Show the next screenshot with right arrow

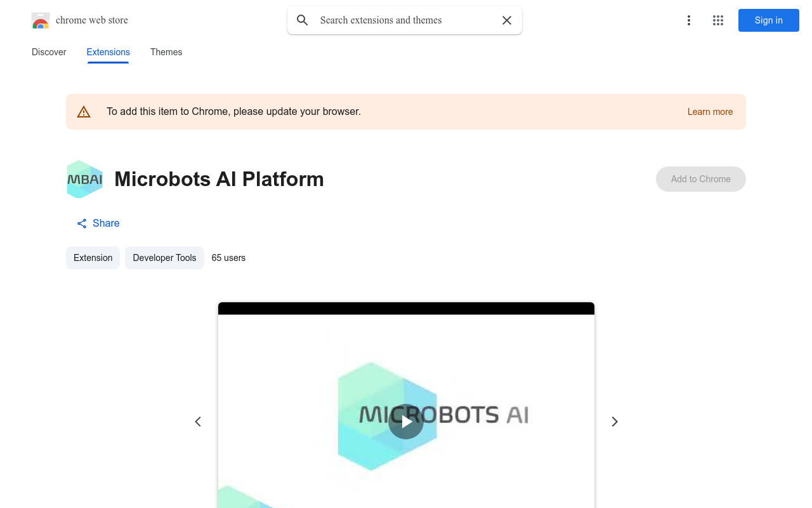pos(614,422)
